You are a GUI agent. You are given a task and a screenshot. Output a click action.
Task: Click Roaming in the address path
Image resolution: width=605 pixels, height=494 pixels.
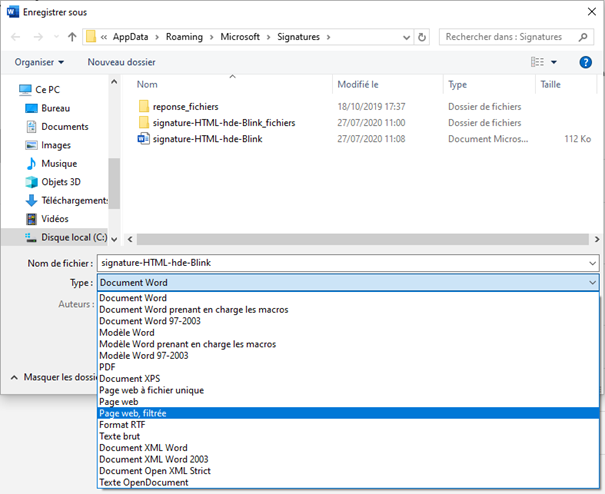184,37
